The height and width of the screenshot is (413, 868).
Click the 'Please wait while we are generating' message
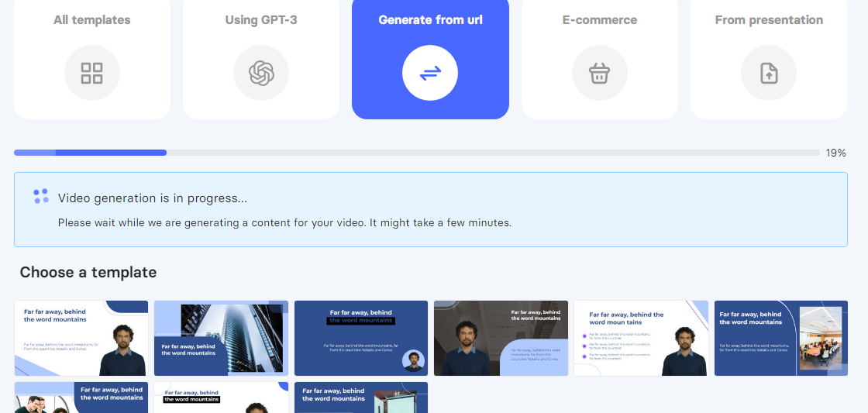tap(284, 223)
